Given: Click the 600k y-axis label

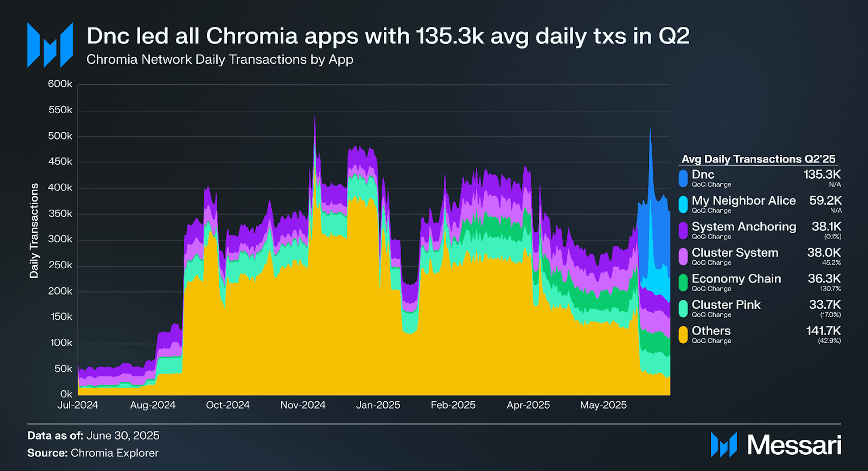Looking at the screenshot, I should (x=60, y=84).
